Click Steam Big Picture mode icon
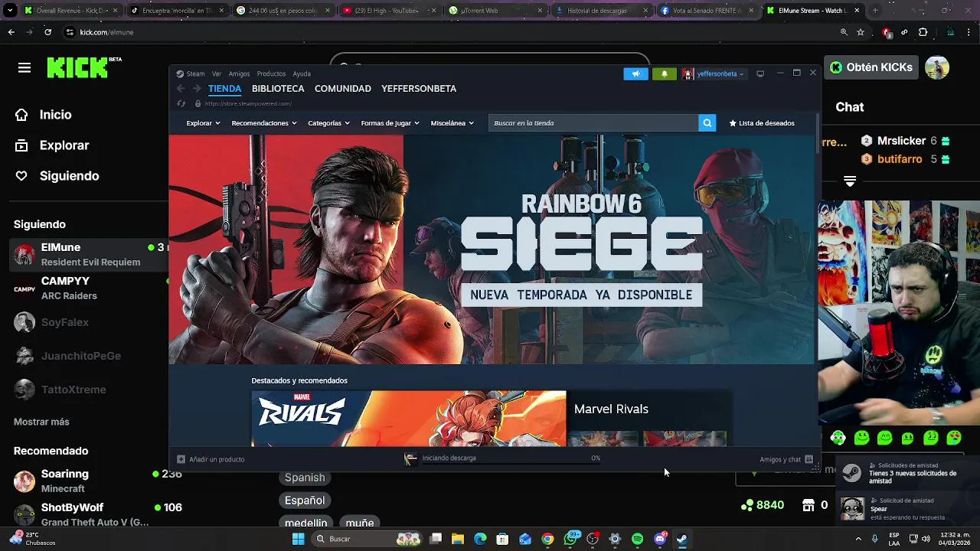The width and height of the screenshot is (980, 551). pos(760,73)
